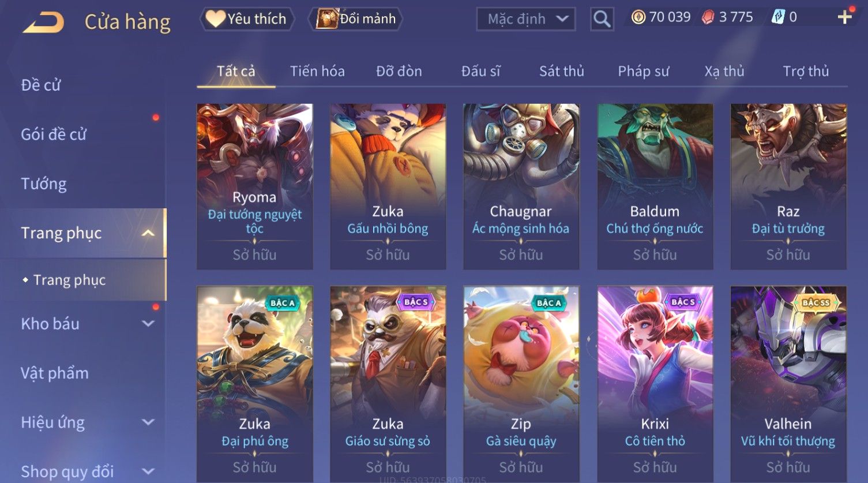Select the Krixi Cô tiên thỏ skin card
This screenshot has width=868, height=483.
(655, 384)
